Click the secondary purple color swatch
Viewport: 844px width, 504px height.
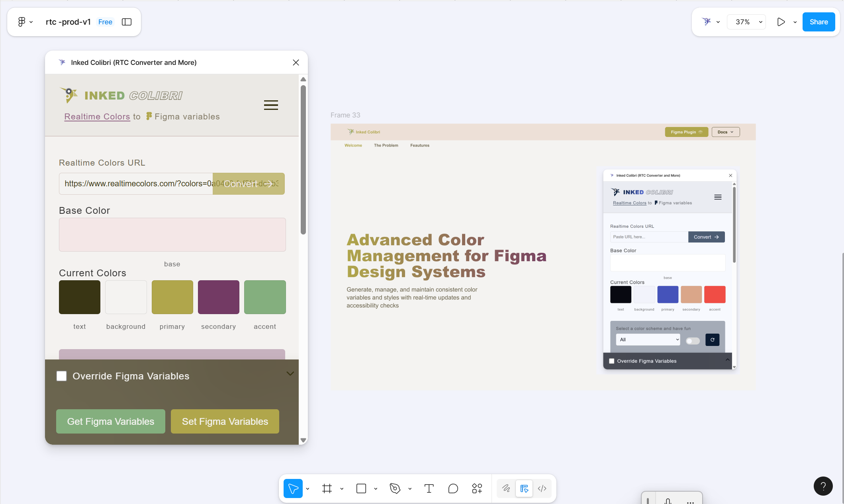pyautogui.click(x=219, y=297)
